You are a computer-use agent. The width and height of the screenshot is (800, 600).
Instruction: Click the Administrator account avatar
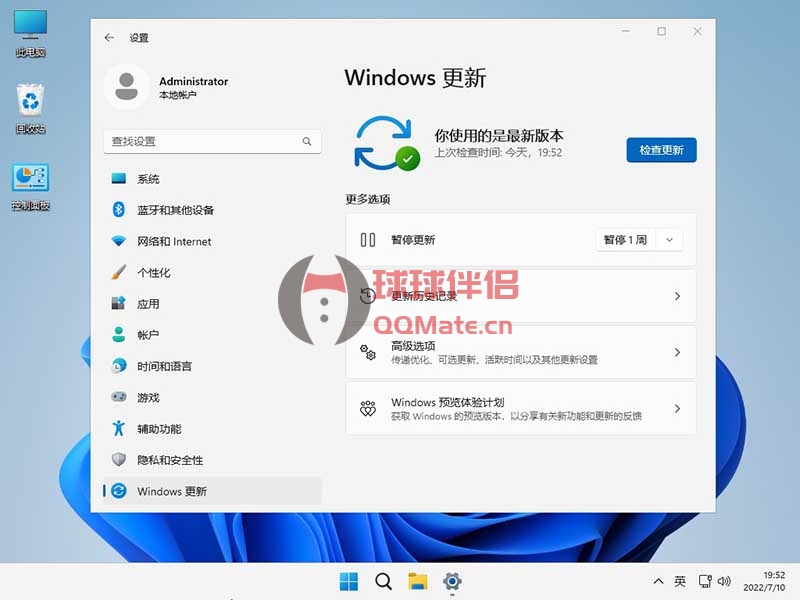[x=127, y=87]
